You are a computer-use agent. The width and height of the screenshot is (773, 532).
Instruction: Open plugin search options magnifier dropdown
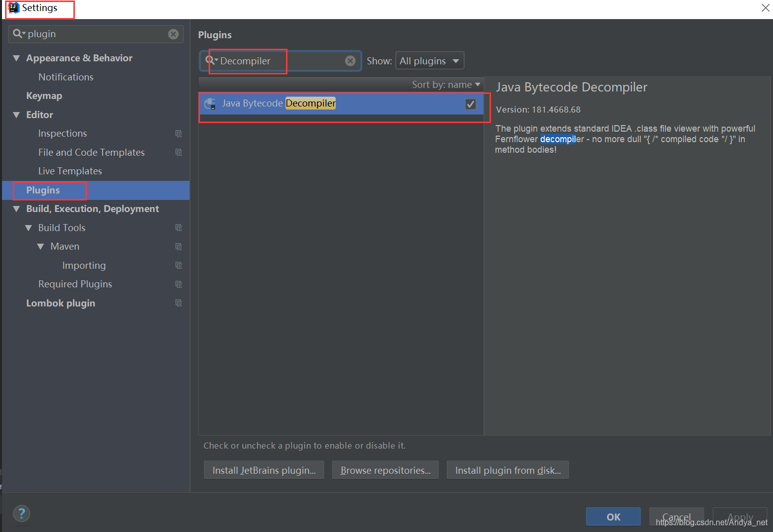click(x=212, y=60)
